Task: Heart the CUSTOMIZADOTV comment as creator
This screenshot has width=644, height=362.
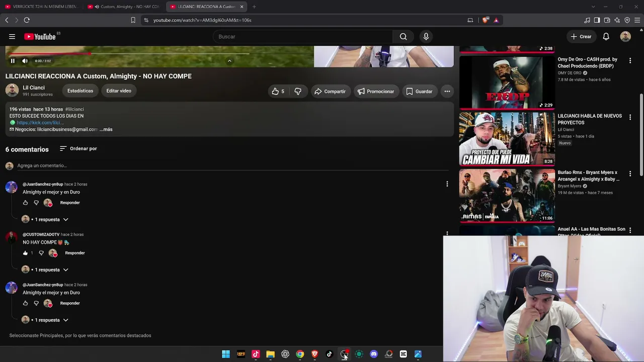Action: tap(53, 253)
